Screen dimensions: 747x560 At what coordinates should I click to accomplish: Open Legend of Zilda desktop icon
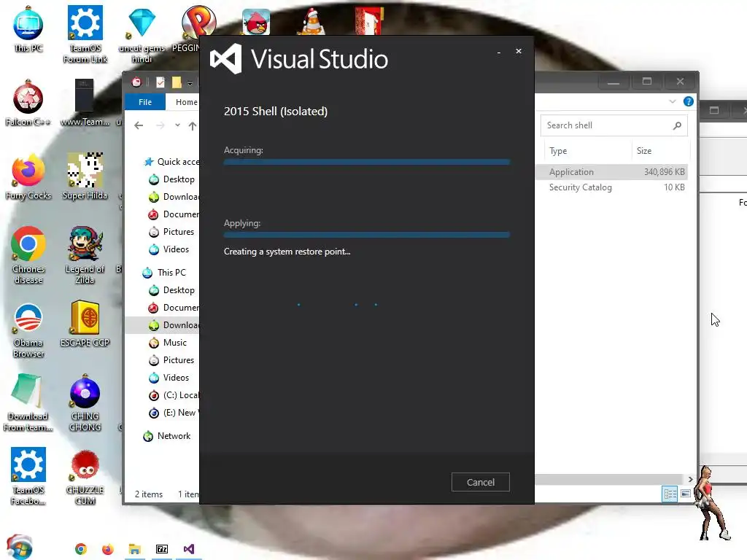(x=85, y=256)
